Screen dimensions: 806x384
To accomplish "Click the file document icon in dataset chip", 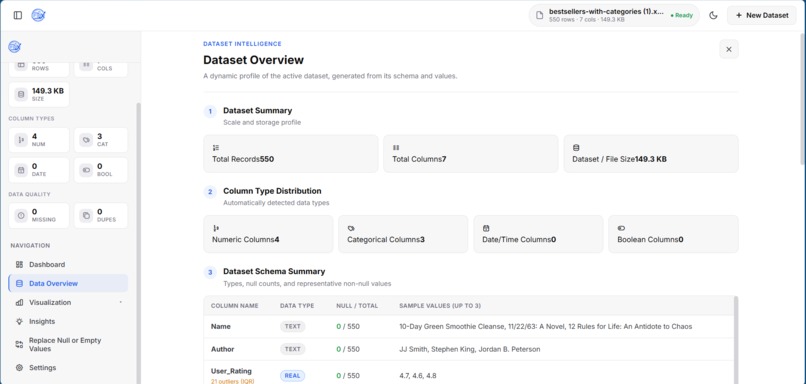I will point(539,15).
